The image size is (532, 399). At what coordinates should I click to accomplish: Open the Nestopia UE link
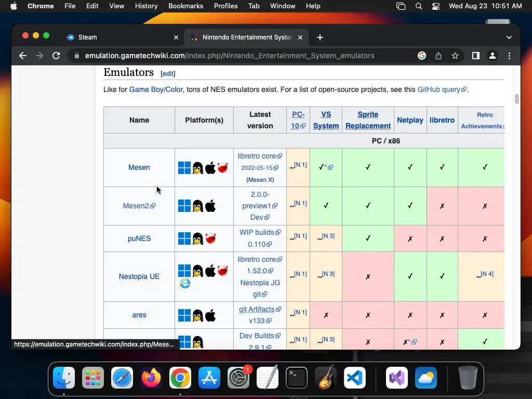[x=139, y=276]
